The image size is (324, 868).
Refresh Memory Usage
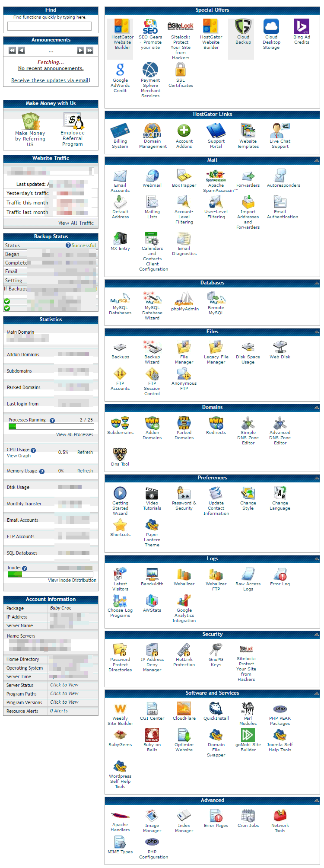(x=85, y=471)
